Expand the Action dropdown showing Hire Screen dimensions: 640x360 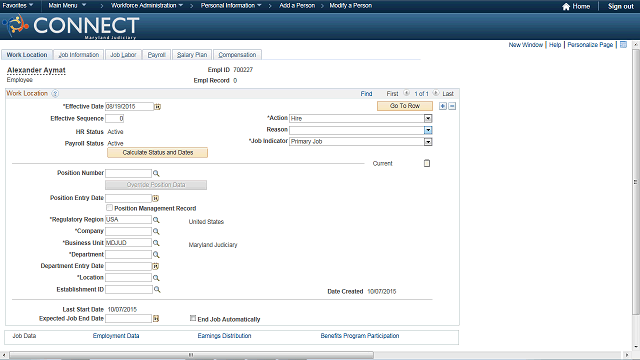(428, 118)
